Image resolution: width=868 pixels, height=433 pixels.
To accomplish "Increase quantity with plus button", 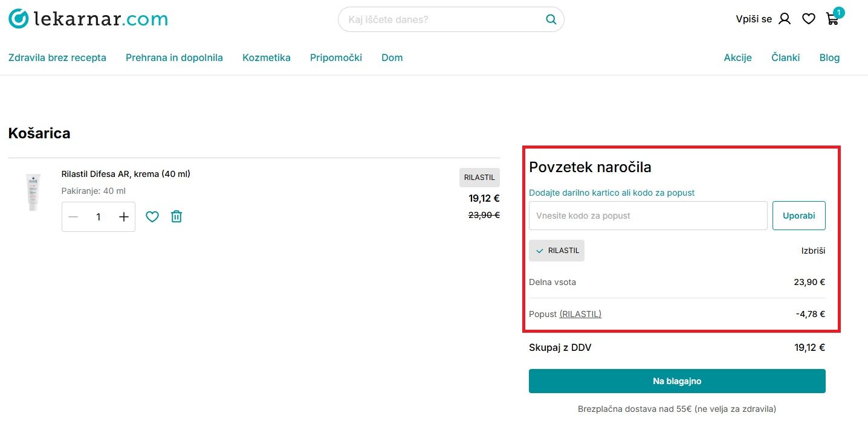I will pyautogui.click(x=124, y=217).
